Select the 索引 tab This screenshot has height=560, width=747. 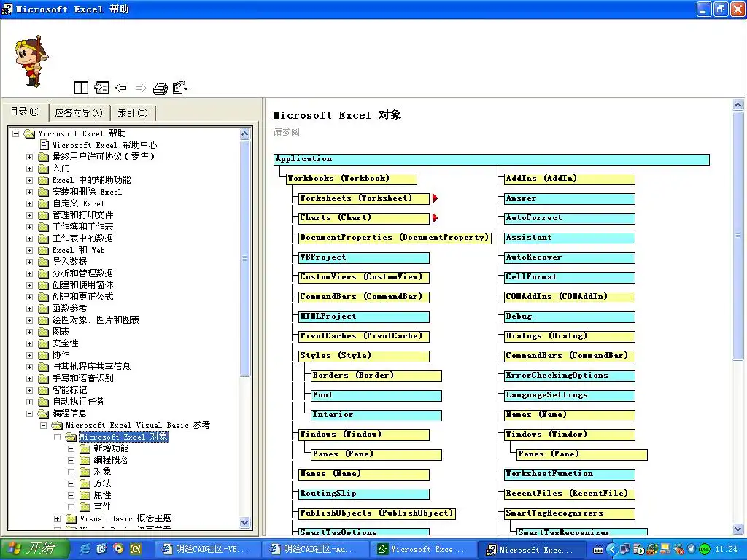pyautogui.click(x=133, y=113)
